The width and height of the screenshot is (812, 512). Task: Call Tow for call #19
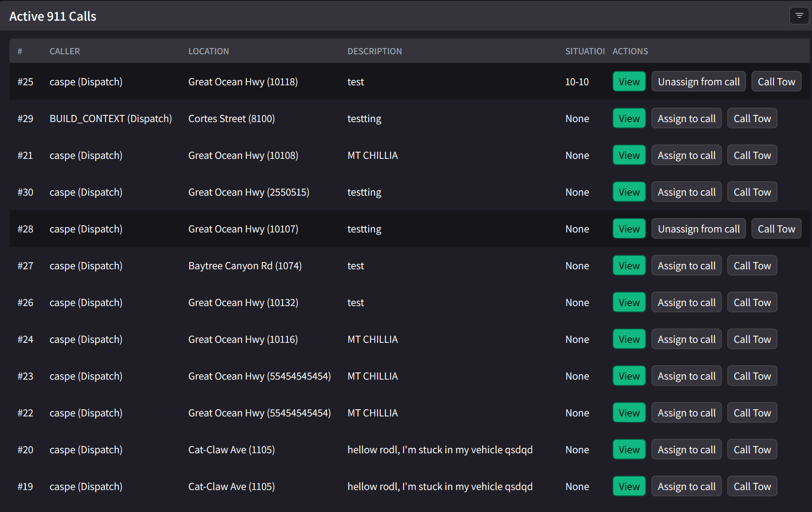(x=752, y=486)
